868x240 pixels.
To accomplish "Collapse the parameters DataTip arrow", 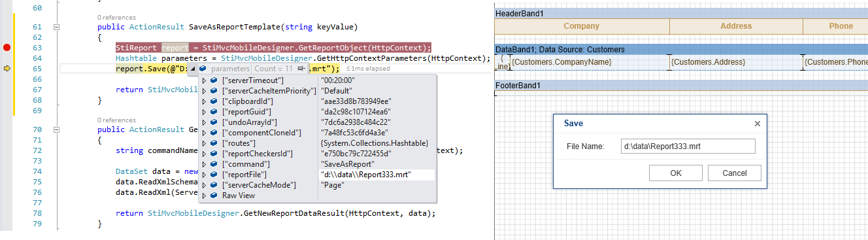I will point(193,69).
